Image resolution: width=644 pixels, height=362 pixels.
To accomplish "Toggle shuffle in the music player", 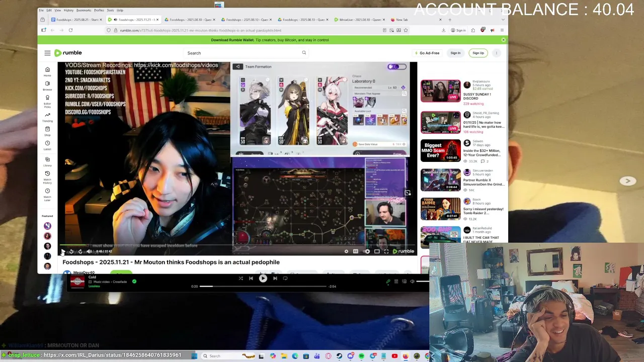I will coord(240,278).
